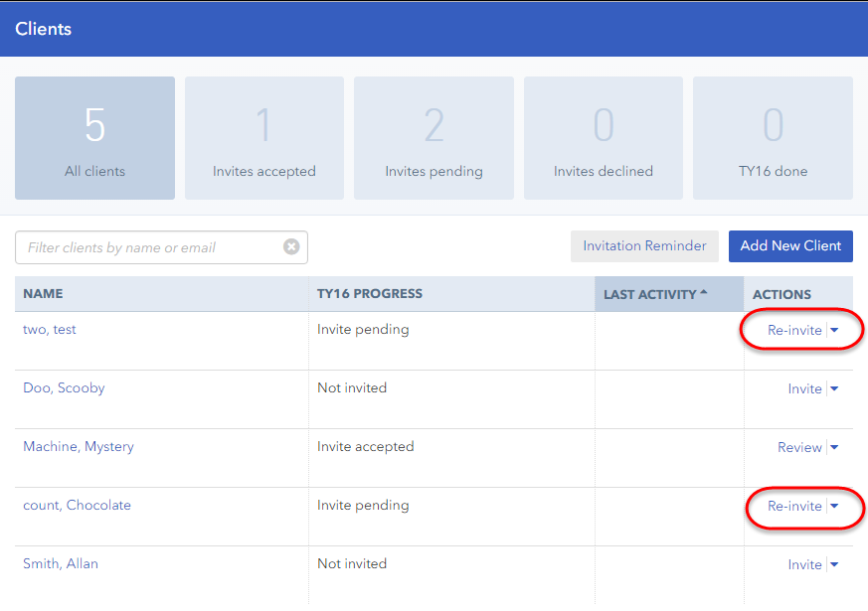868x611 pixels.
Task: Click the Invitation Reminder button
Action: pos(644,246)
